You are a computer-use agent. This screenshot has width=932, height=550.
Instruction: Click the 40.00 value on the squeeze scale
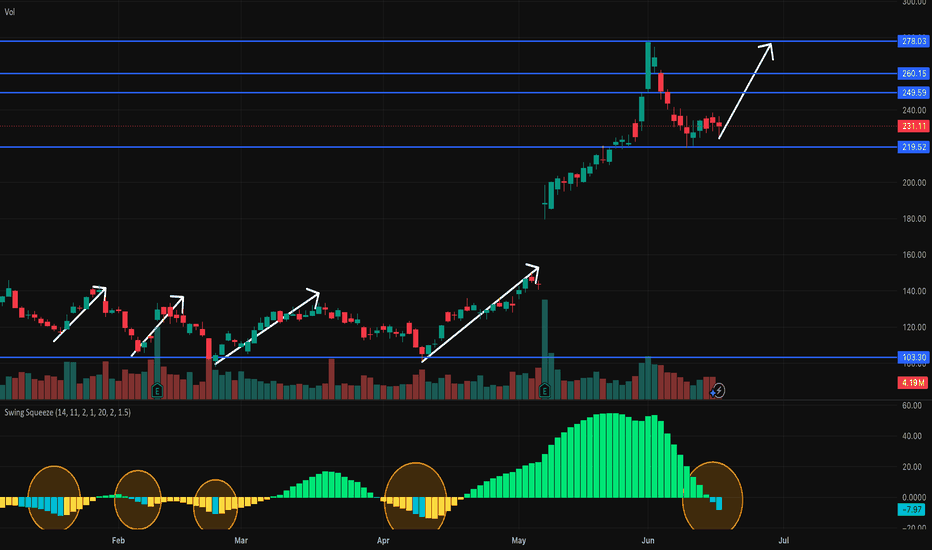tap(912, 436)
